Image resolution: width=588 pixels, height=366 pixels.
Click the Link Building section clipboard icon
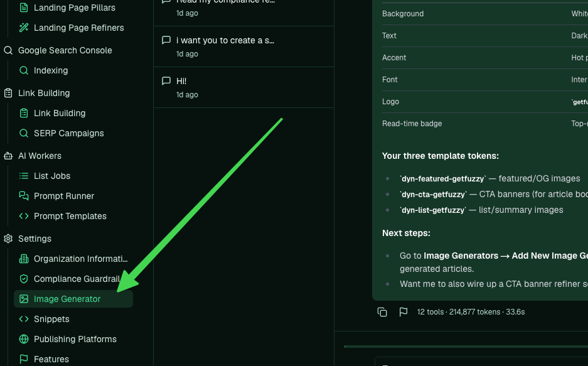[x=8, y=93]
